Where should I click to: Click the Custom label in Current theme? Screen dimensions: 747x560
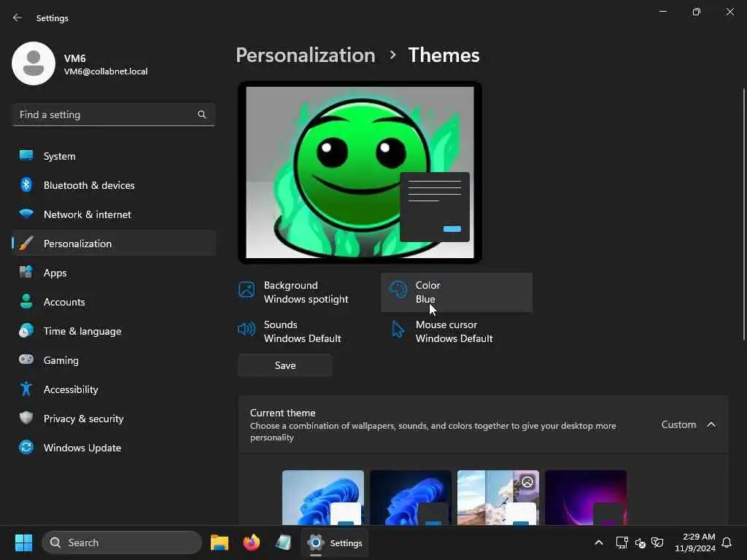point(678,424)
